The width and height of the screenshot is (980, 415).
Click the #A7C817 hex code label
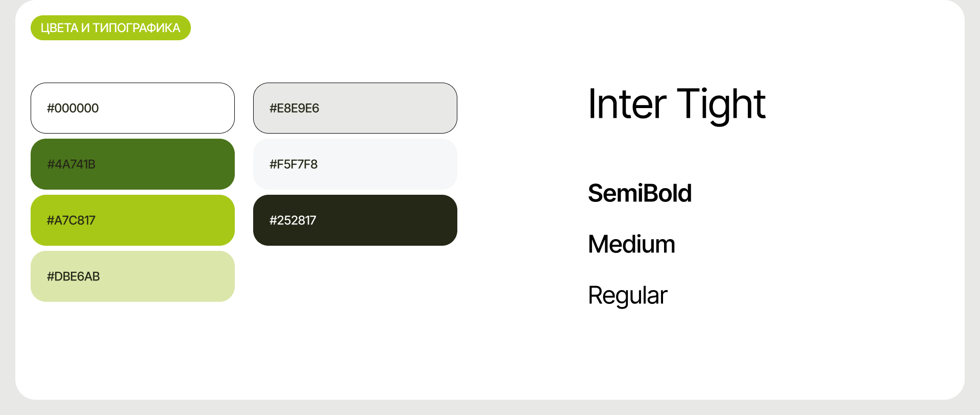(x=71, y=220)
